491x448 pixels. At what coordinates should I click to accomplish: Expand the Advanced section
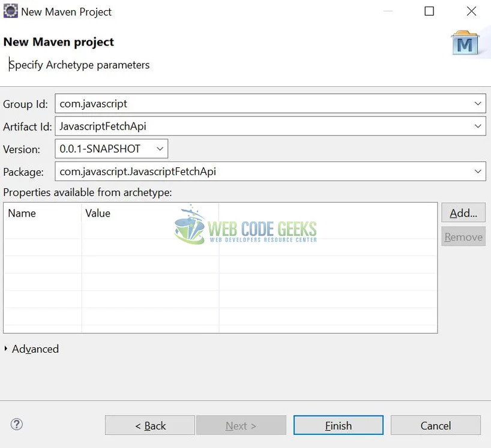point(7,349)
